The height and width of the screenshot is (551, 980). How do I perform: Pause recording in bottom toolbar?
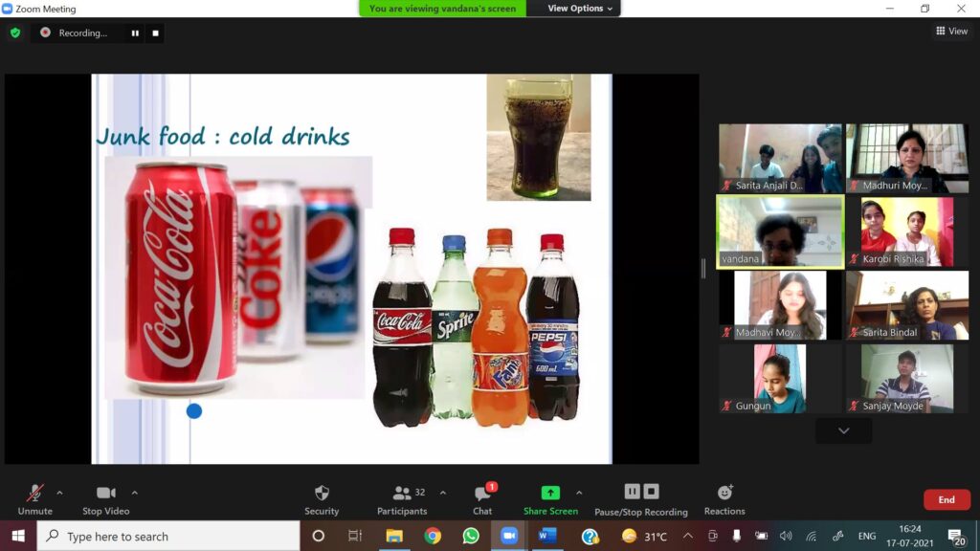coord(632,492)
